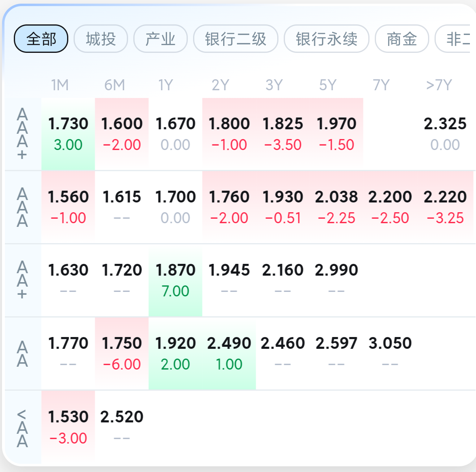Image resolution: width=476 pixels, height=472 pixels.
Task: Select AA 2Y cell with 2.490
Action: pos(229,353)
